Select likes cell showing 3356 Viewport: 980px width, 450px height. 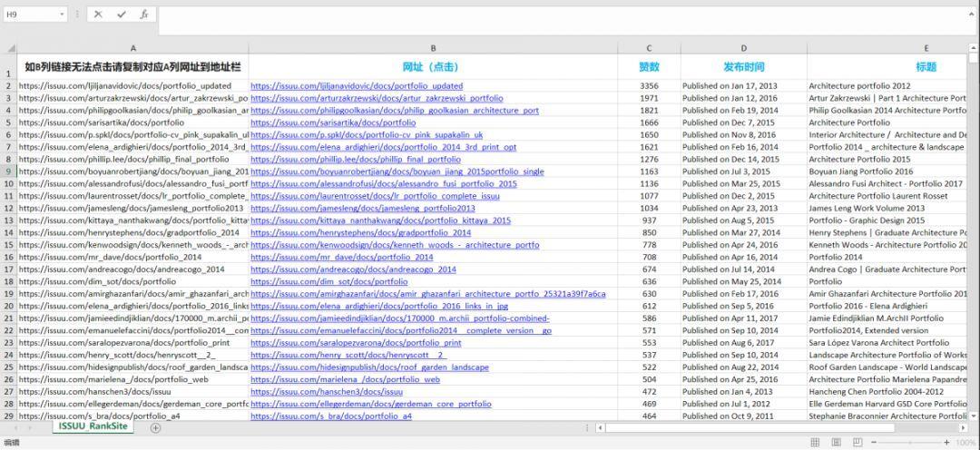click(650, 85)
